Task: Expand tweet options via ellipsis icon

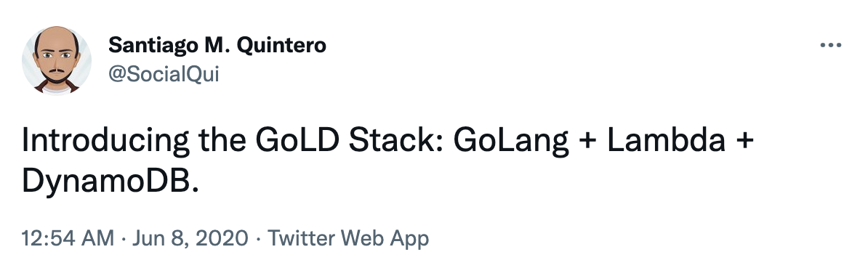Action: pos(830,45)
